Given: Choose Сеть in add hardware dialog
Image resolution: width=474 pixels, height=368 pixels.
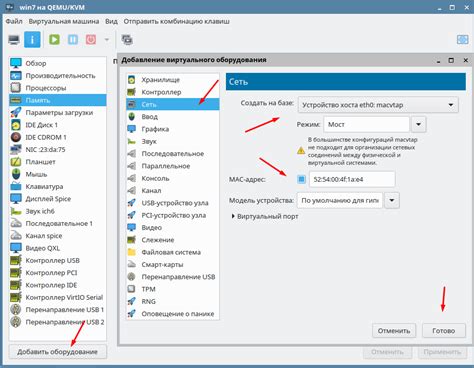Looking at the screenshot, I should coord(173,104).
